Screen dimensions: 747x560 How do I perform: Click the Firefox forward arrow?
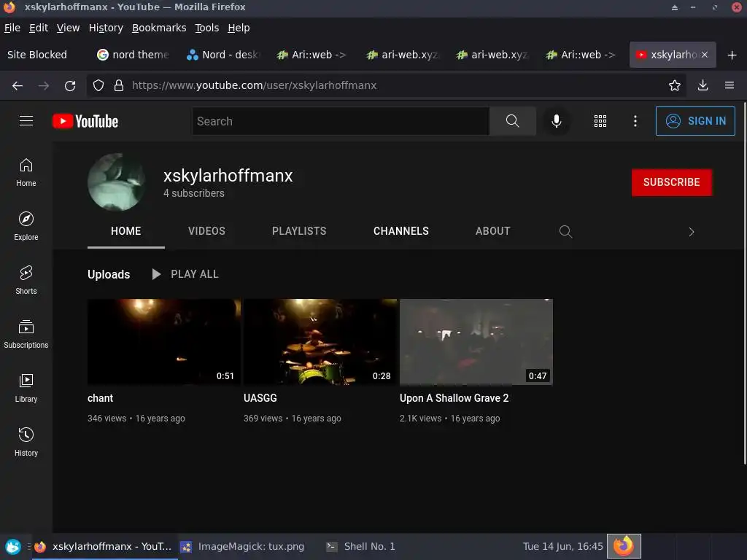pyautogui.click(x=44, y=86)
